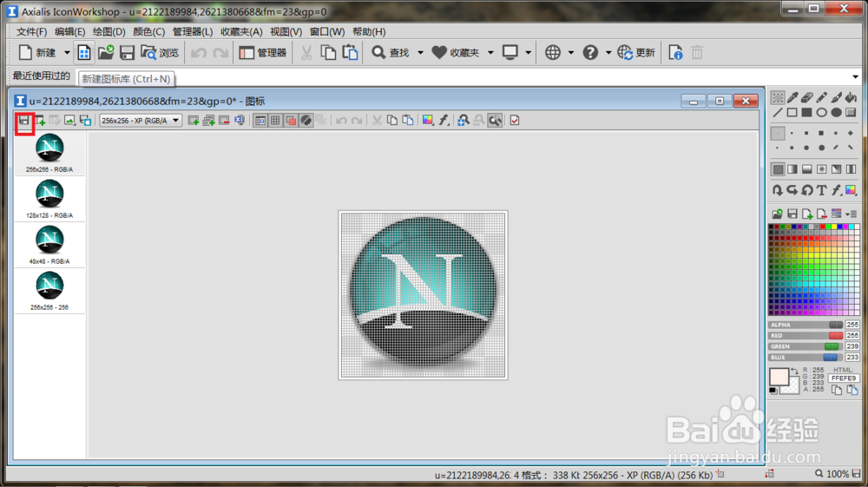Click the 查找 search button

pyautogui.click(x=391, y=53)
